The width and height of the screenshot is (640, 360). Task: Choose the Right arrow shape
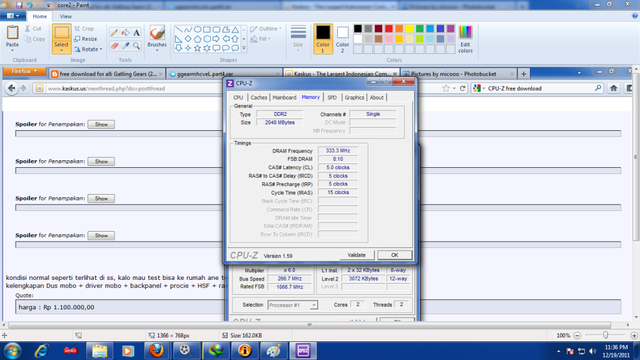click(216, 39)
